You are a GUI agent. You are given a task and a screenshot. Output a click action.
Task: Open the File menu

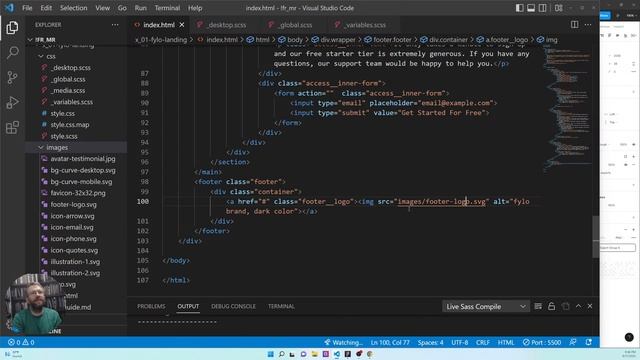tap(27, 8)
